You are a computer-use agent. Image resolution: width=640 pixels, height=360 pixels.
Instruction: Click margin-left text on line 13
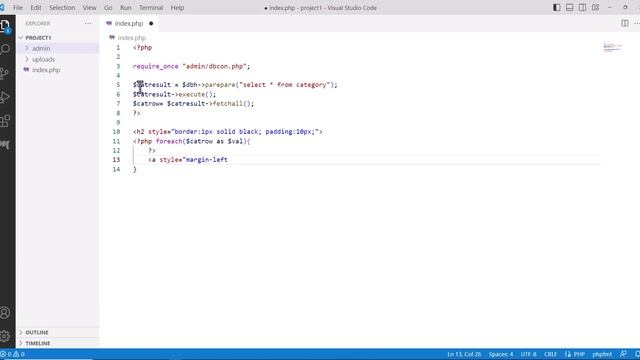(x=207, y=160)
